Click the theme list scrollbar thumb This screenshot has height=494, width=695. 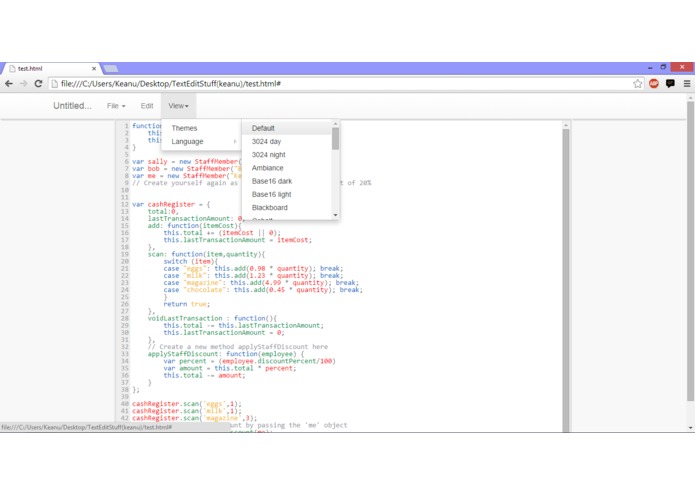pyautogui.click(x=336, y=139)
